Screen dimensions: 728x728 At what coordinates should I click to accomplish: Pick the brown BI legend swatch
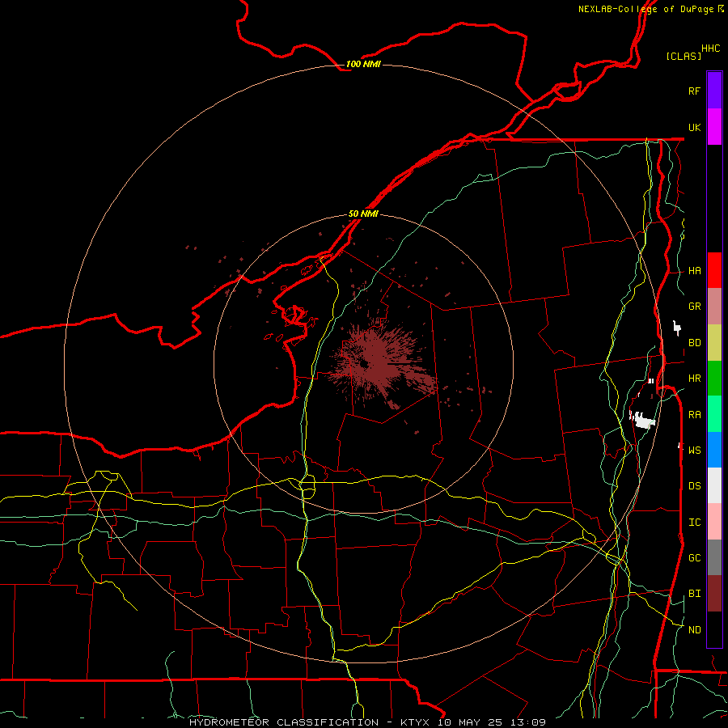(x=714, y=594)
